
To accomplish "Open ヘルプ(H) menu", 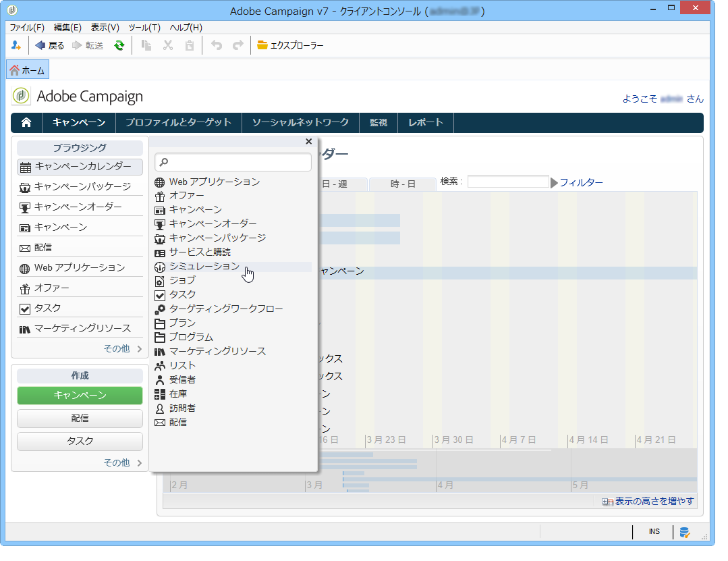I will point(186,28).
